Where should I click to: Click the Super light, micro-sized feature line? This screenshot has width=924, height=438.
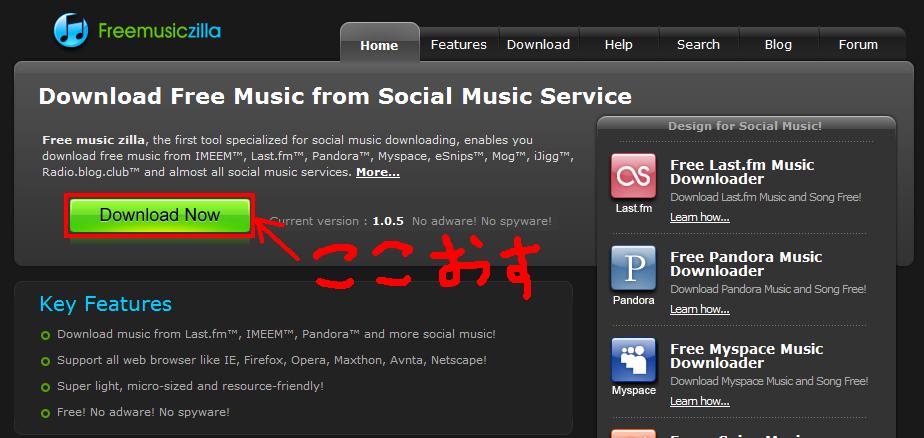point(190,387)
